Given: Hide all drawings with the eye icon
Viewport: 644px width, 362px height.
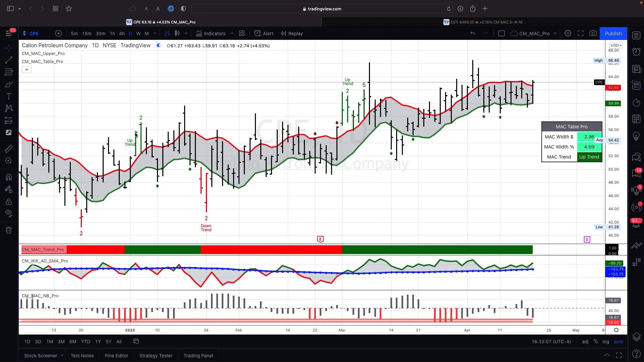Looking at the screenshot, I should click(x=9, y=214).
